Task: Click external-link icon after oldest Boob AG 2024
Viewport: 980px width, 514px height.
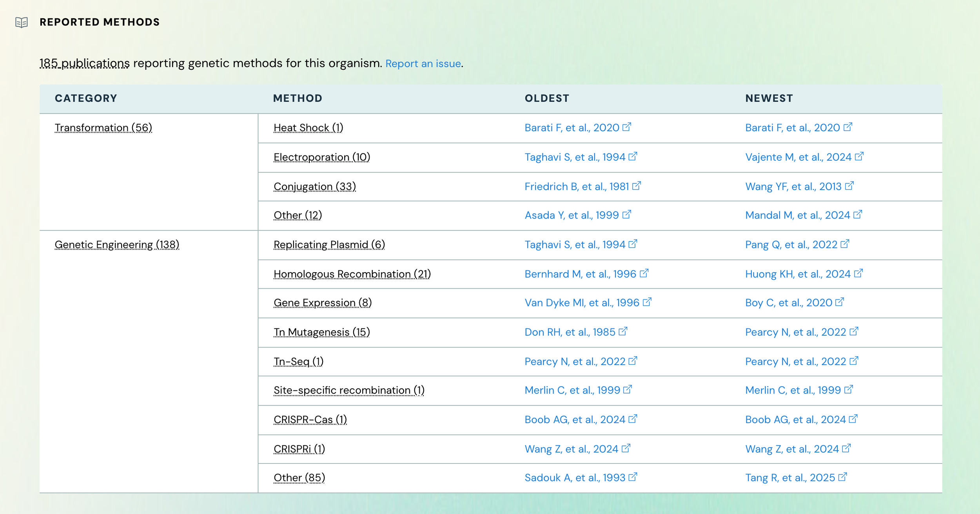Action: tap(633, 419)
